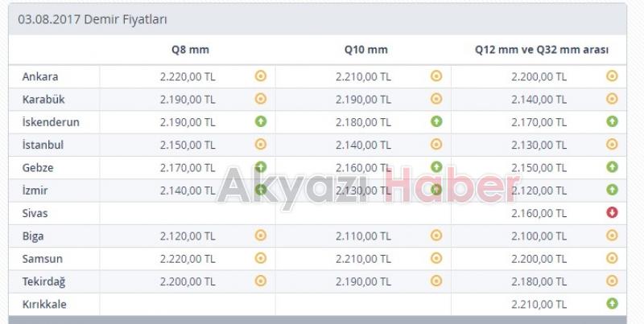The width and height of the screenshot is (644, 324).
Task: Click the Kırıkkale green up arrow icon
Action: pyautogui.click(x=612, y=304)
